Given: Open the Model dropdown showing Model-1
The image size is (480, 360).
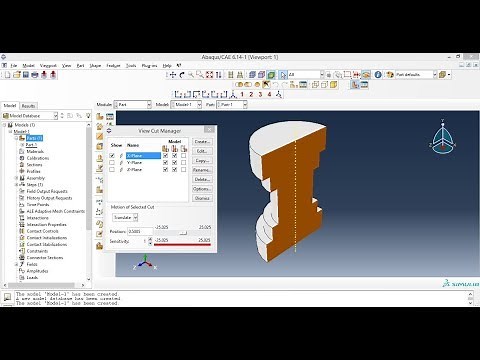Looking at the screenshot, I should tap(186, 105).
